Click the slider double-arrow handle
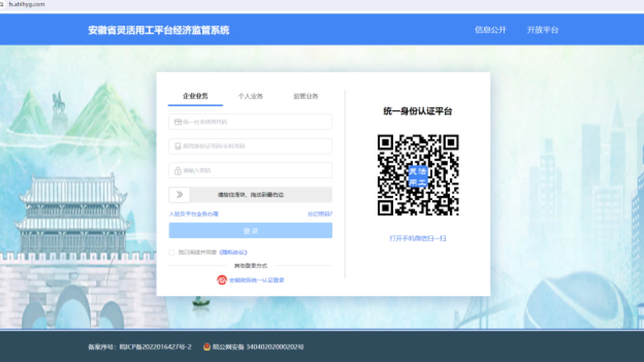Screen dimensions: 644x362 (179, 195)
